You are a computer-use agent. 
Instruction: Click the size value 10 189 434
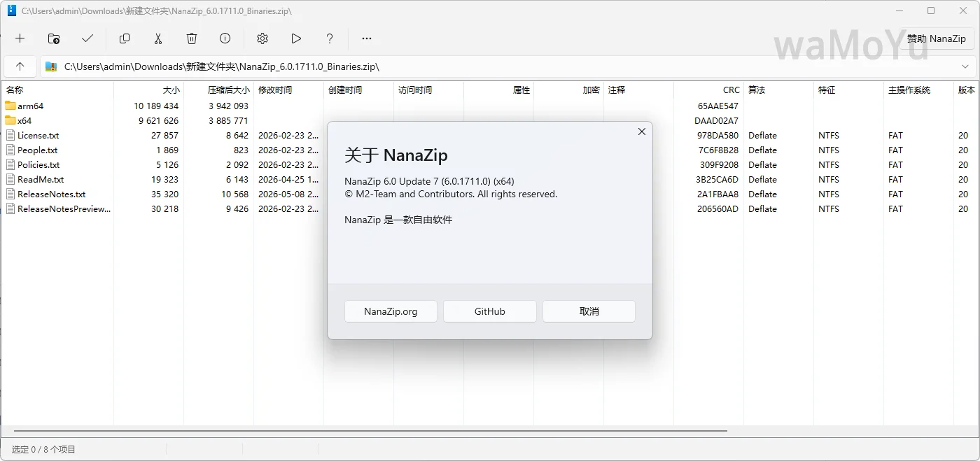156,106
